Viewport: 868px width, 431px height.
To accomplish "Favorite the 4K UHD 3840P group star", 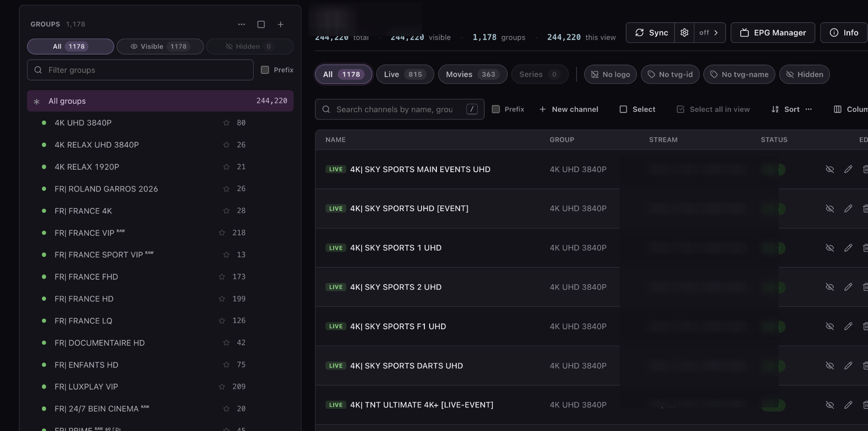I will coord(226,123).
